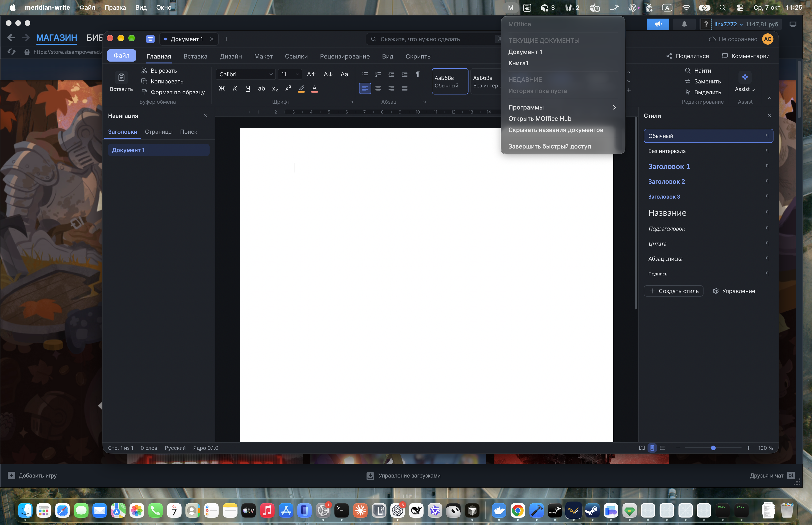Toggle strikethrough formatting
812x525 pixels.
pos(261,89)
